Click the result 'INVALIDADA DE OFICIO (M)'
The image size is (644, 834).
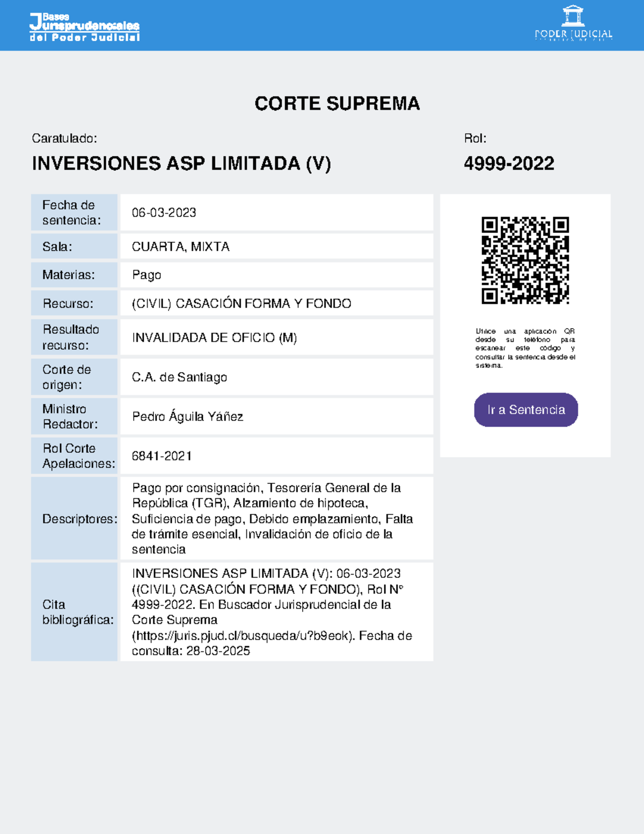point(214,337)
